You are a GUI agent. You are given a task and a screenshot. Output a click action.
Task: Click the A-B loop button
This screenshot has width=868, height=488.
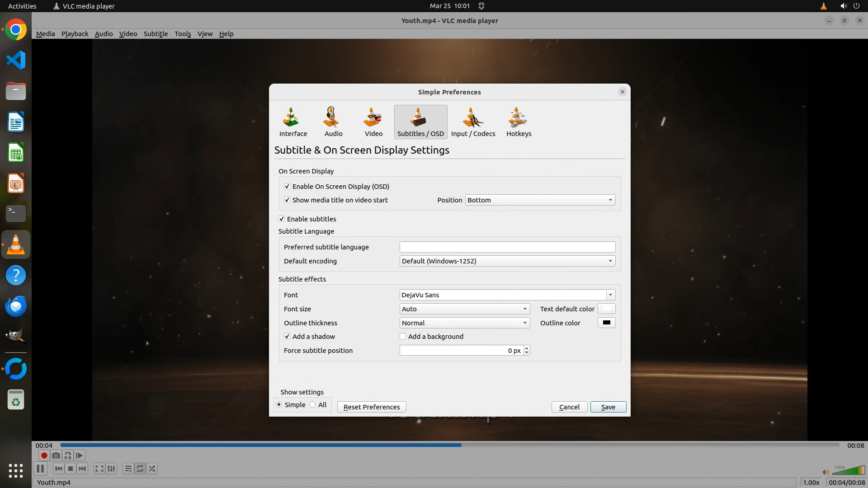tap(68, 455)
